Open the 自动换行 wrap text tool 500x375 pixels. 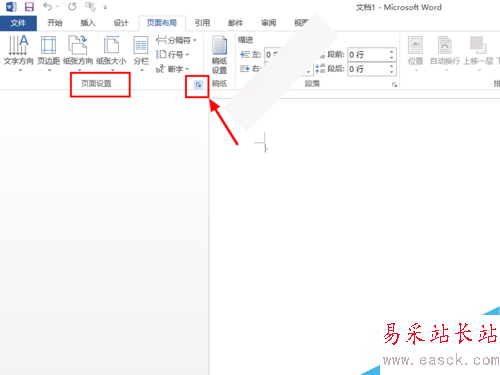coord(445,53)
